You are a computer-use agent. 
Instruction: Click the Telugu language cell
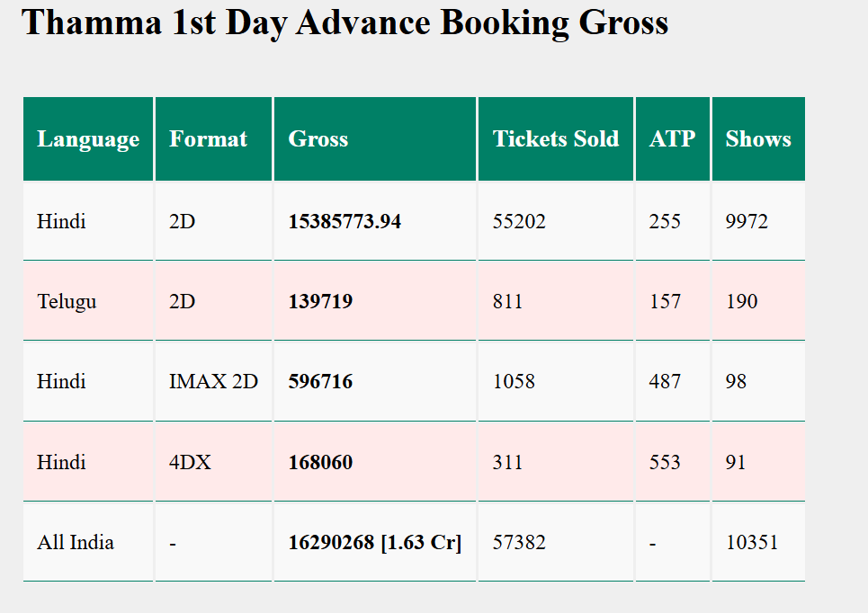click(x=67, y=301)
